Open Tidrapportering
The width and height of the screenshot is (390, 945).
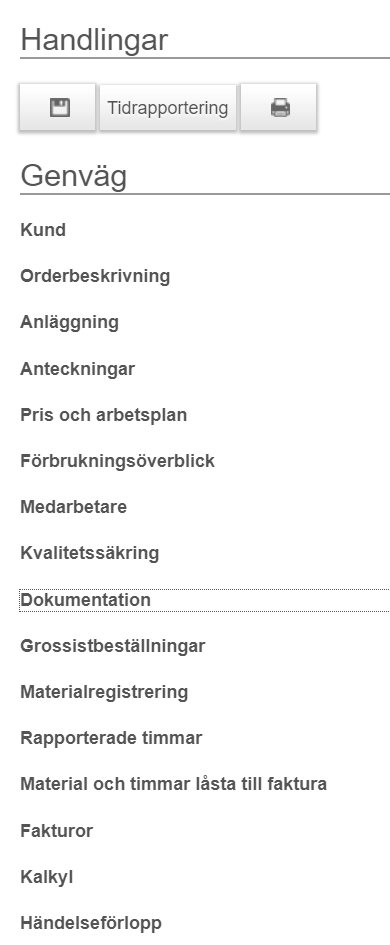pos(168,107)
